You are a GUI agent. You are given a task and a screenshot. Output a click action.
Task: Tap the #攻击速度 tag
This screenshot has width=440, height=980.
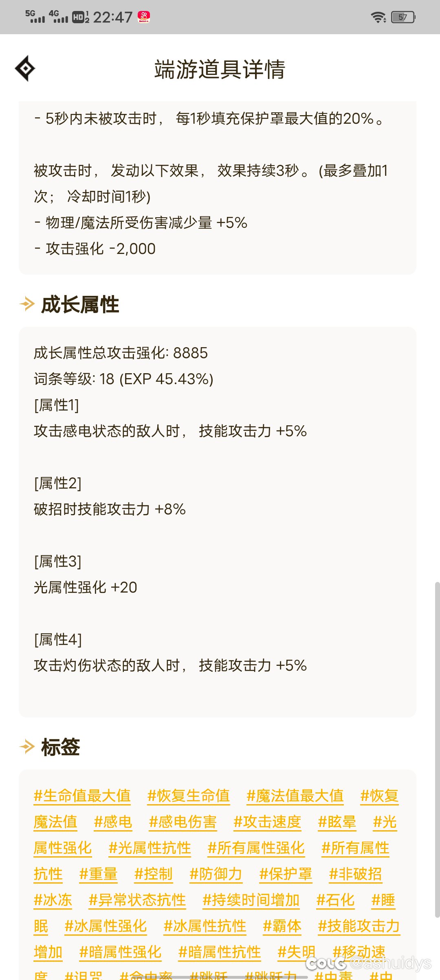tap(267, 821)
